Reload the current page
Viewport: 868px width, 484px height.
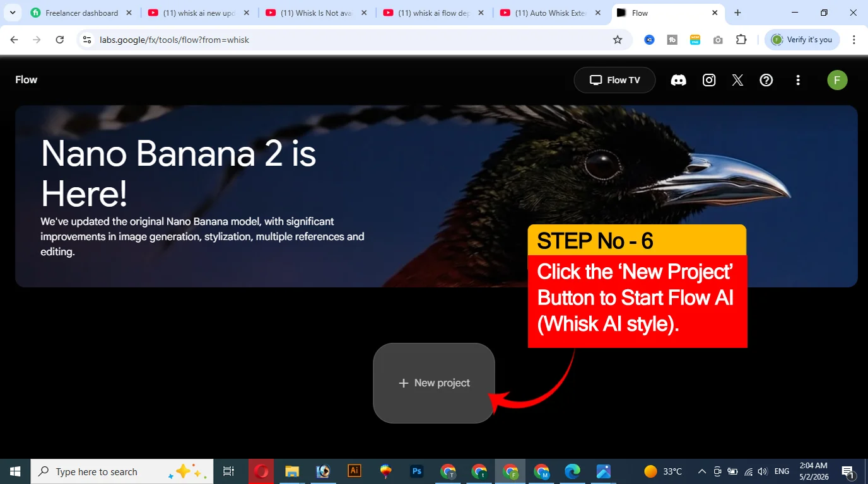point(59,40)
